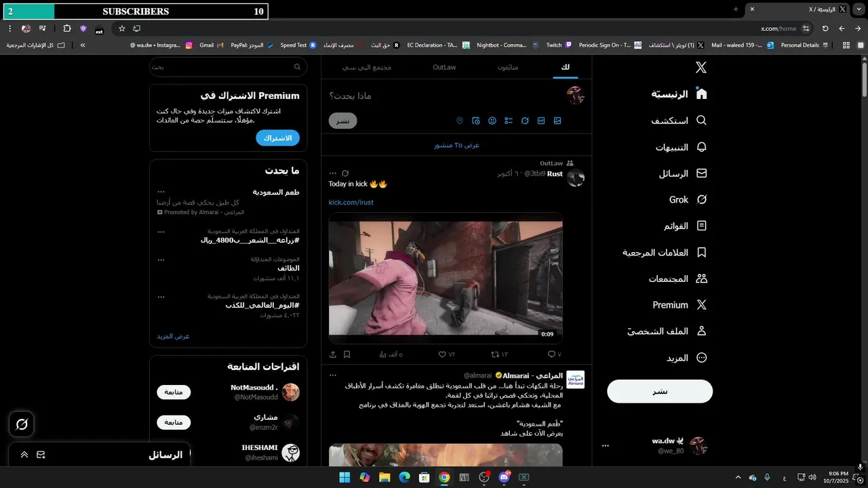This screenshot has height=488, width=868.
Task: Open Messages (الرسائل) envelope in sidebar nav
Action: pyautogui.click(x=683, y=174)
